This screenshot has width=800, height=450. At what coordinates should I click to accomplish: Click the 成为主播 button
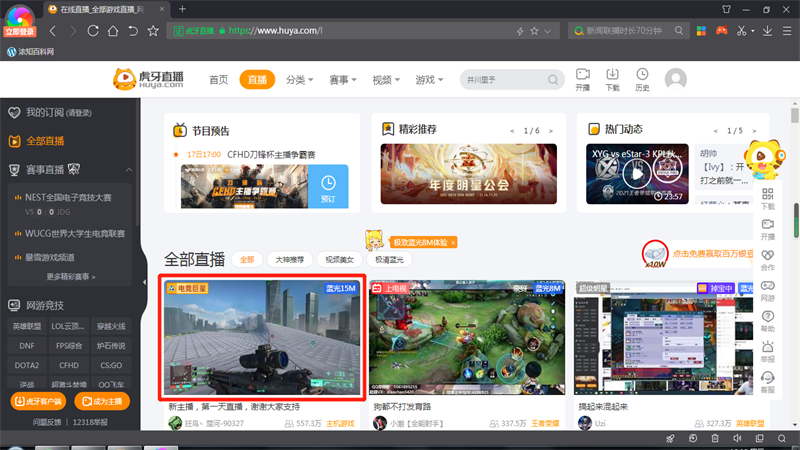coord(102,402)
